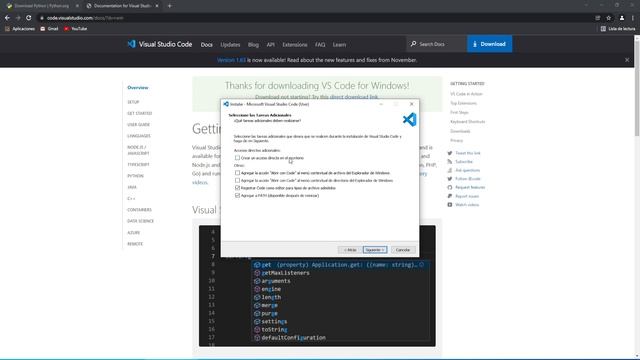
Task: Open the Gmail bookmark
Action: pos(49,29)
